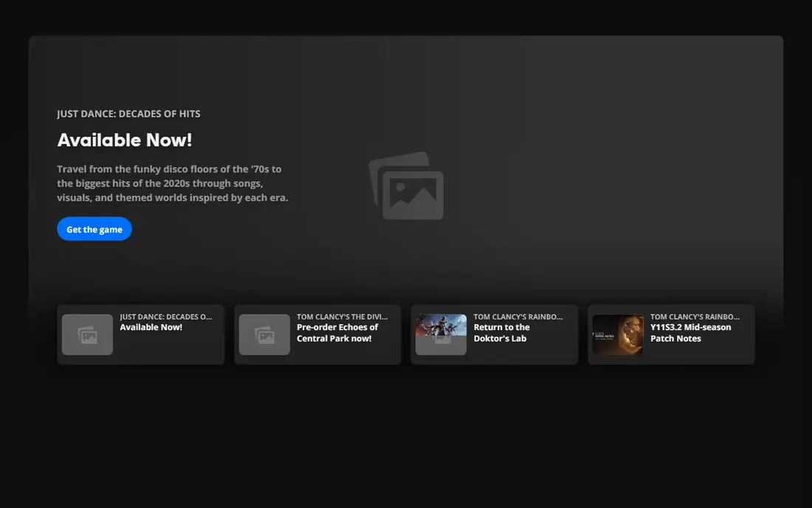Click the Doktor's Lab artwork thumbnail

click(441, 334)
